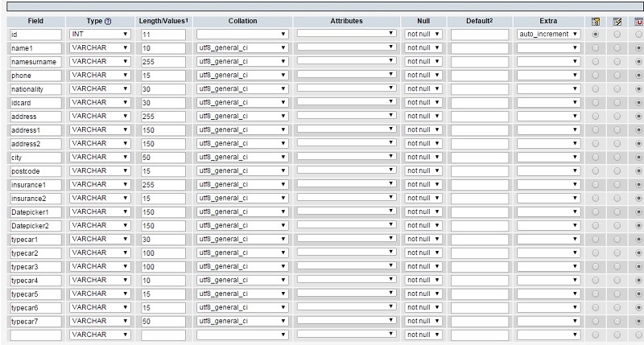
Task: Open Null dropdown for idcard row
Action: [x=423, y=102]
